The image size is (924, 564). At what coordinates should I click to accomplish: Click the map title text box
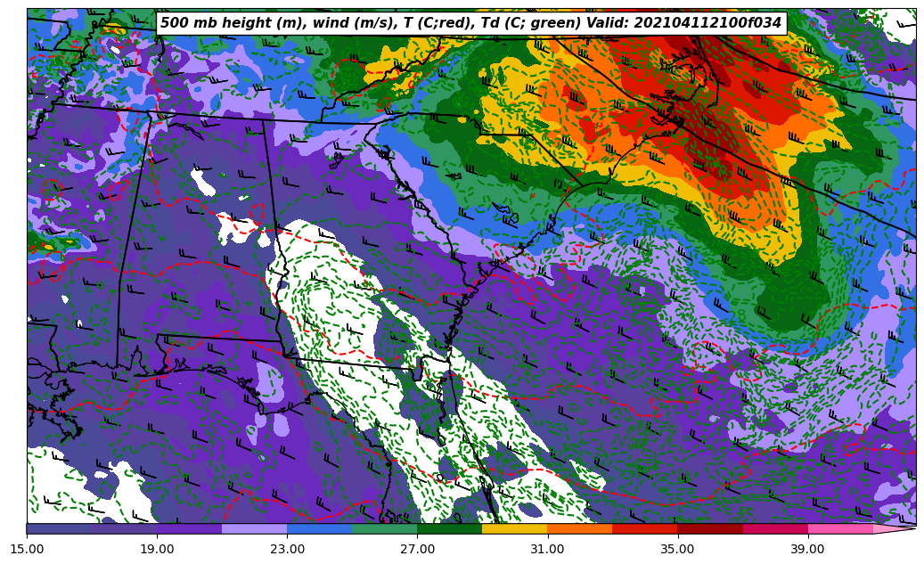[470, 23]
